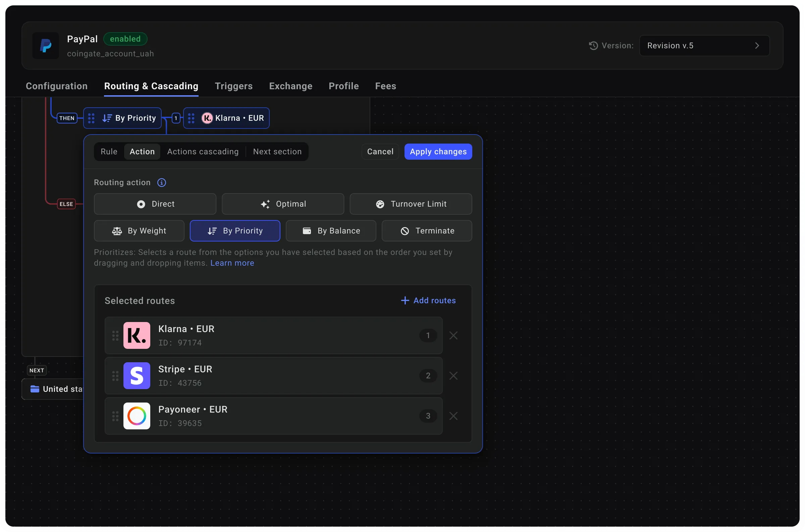
Task: Switch to the Profile tab
Action: 344,86
